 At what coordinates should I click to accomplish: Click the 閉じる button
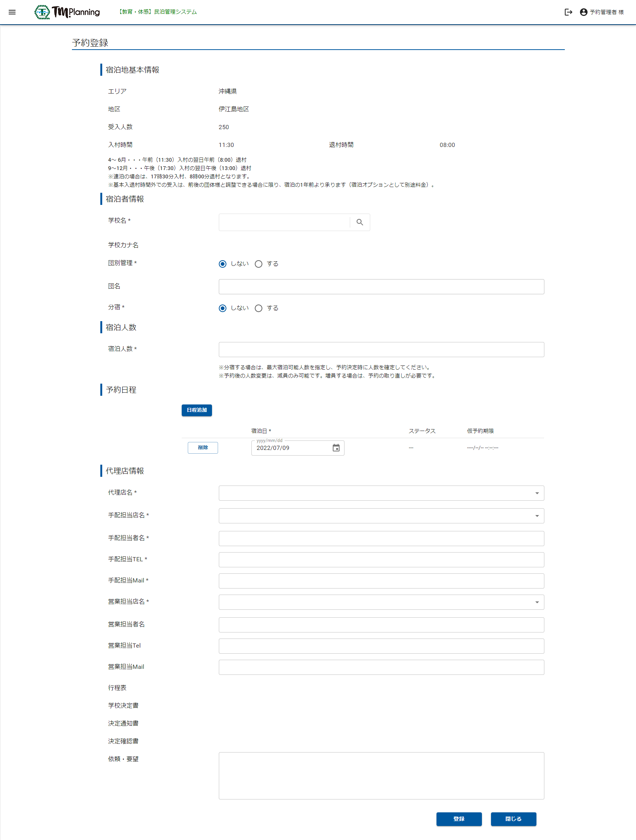point(513,819)
